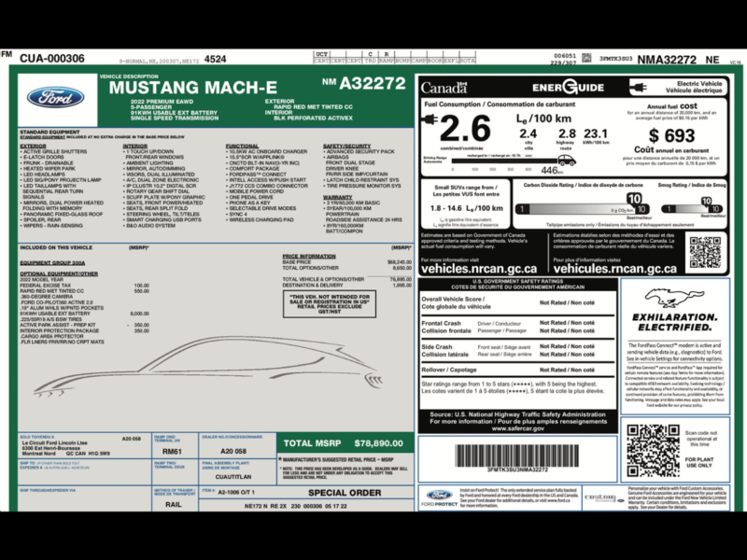Click the Mach-E outline sketch
The image size is (747, 560).
tap(208, 367)
